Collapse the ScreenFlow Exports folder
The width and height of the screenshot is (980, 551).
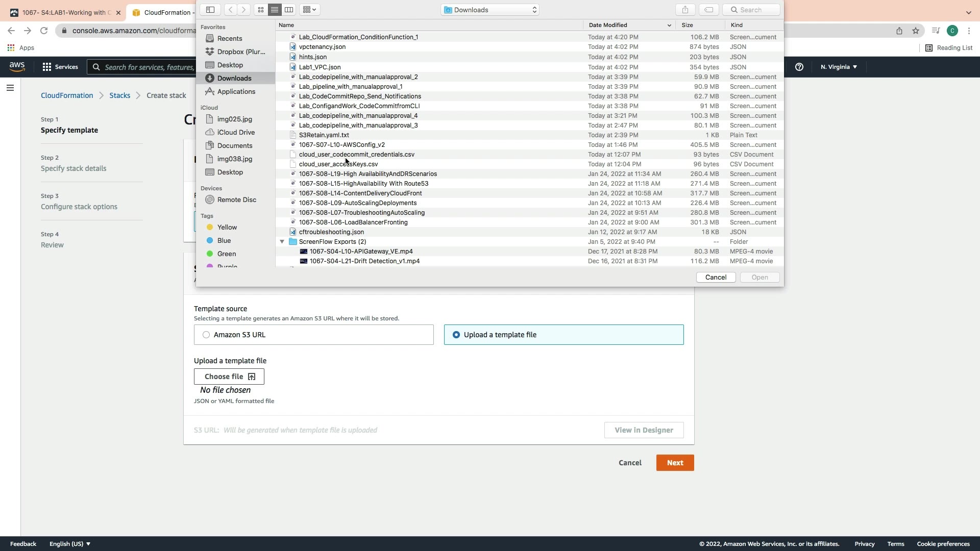point(282,242)
